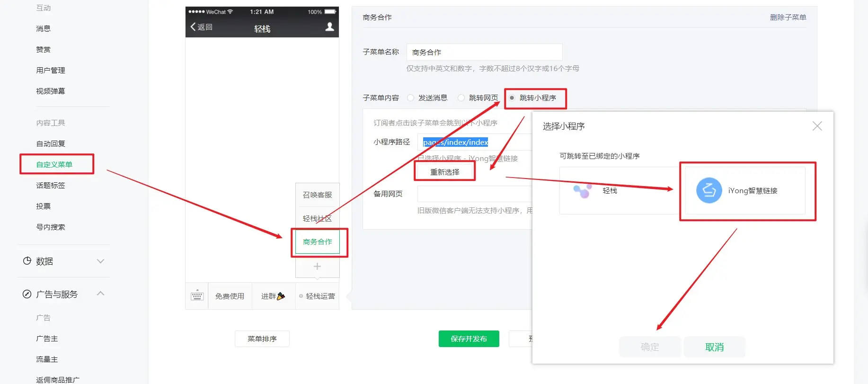Click the profile icon in phone header
The image size is (868, 384).
pyautogui.click(x=329, y=27)
